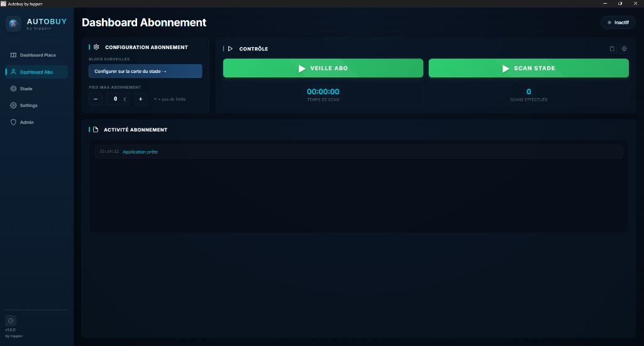Screen dimensions: 644x346
Task: Click the CONFIGURATION ABONNEMENT heading
Action: pos(147,47)
